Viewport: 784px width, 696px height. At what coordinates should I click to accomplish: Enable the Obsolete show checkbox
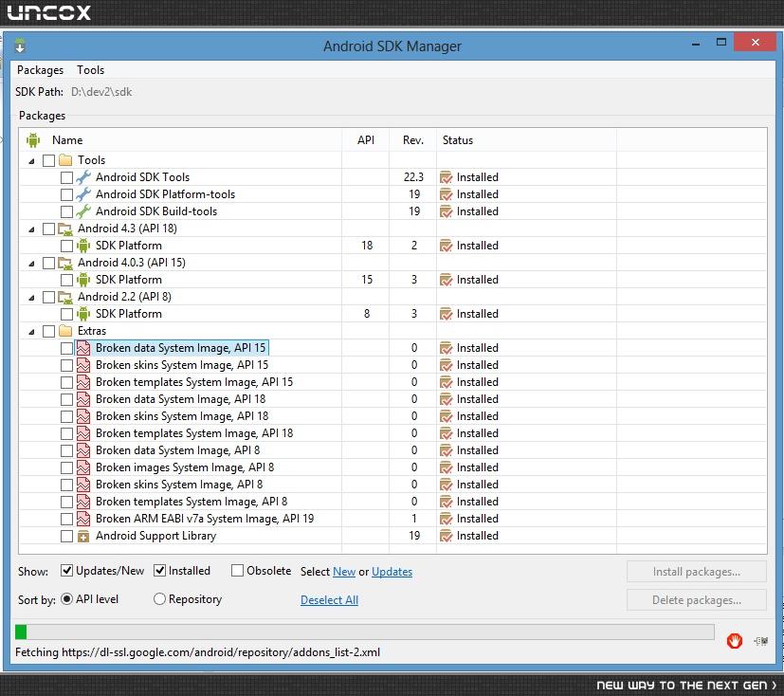(x=238, y=571)
